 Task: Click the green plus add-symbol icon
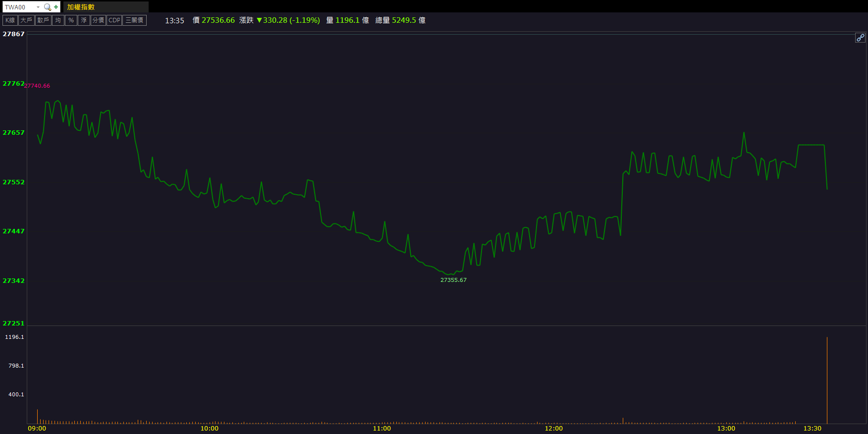click(x=56, y=7)
